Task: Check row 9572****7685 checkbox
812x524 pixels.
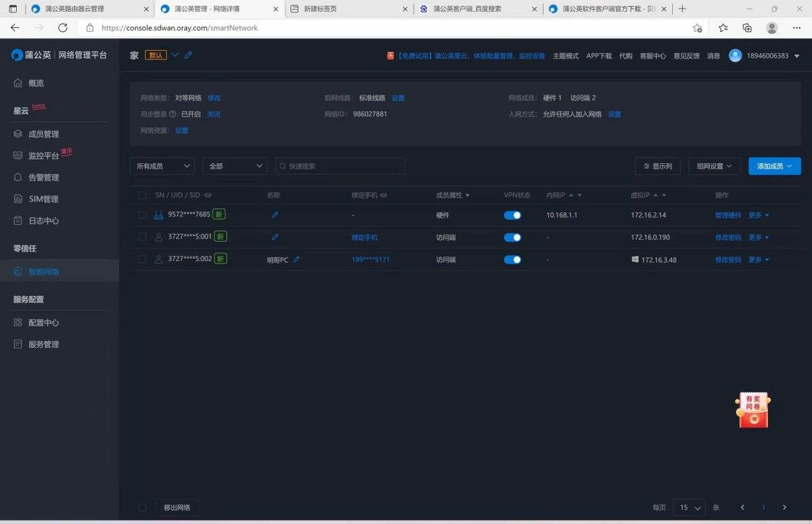Action: [x=142, y=215]
